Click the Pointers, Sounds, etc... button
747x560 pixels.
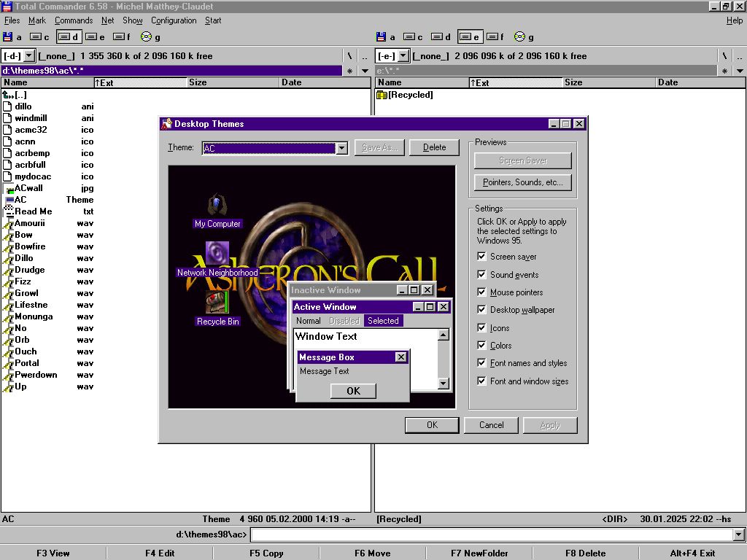point(522,182)
